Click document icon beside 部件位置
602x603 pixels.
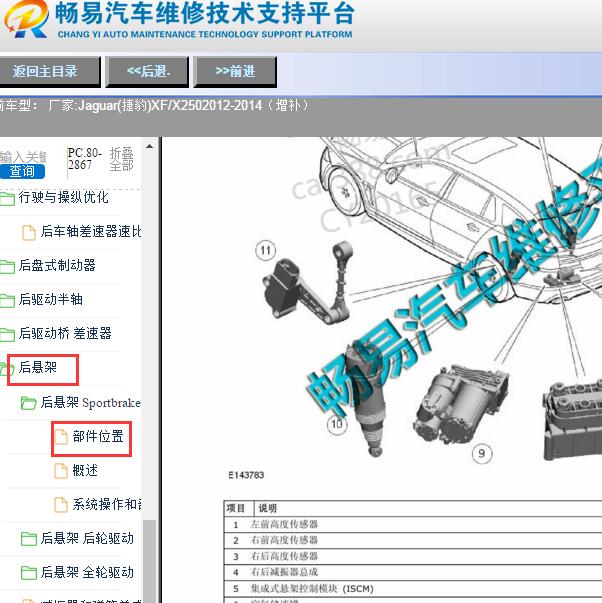click(x=61, y=437)
